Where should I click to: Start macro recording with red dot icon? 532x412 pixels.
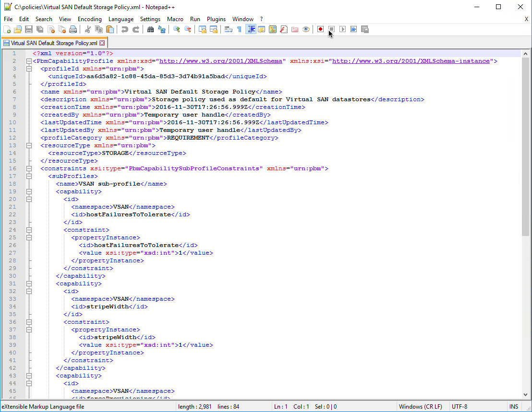click(320, 29)
